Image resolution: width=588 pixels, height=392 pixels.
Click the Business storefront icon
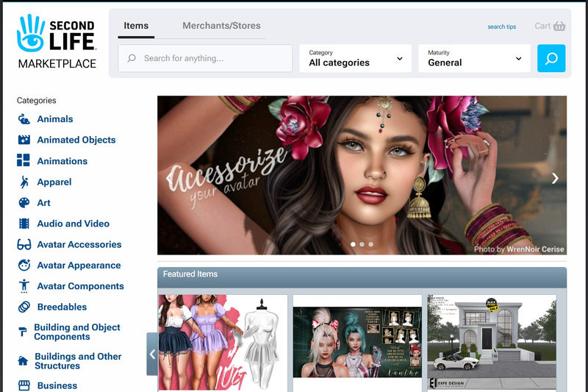24,385
